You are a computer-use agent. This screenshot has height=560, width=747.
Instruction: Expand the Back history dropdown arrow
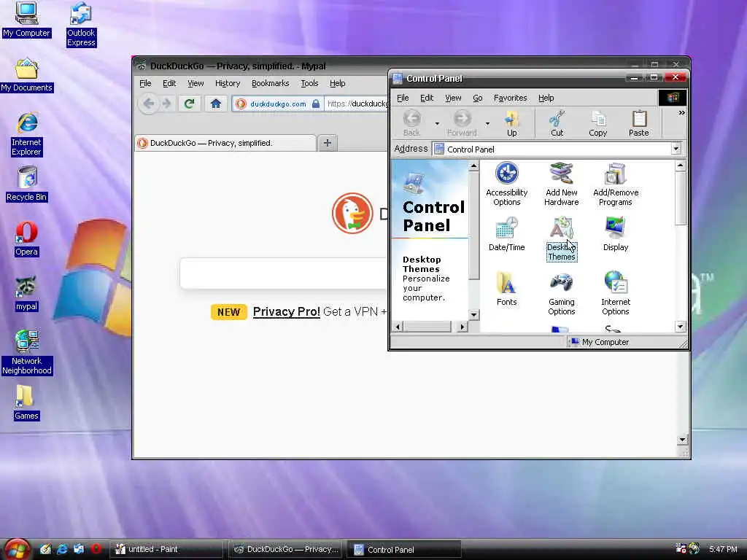point(437,124)
